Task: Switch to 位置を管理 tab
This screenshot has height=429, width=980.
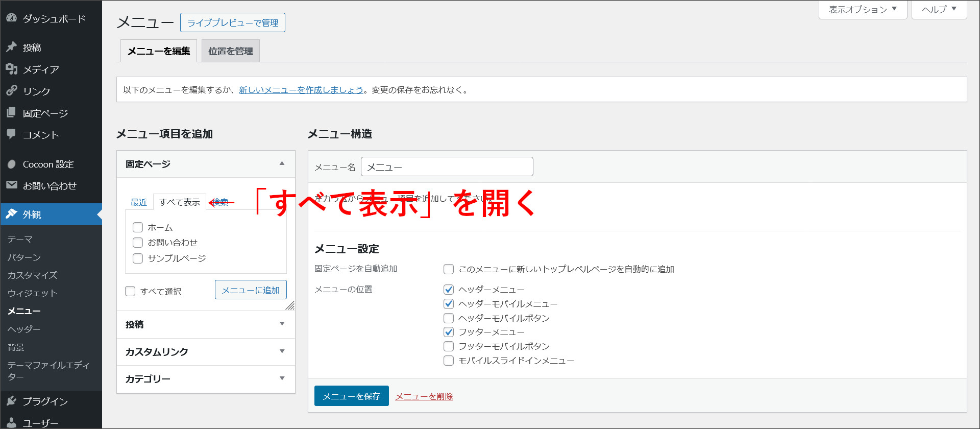Action: pos(231,51)
